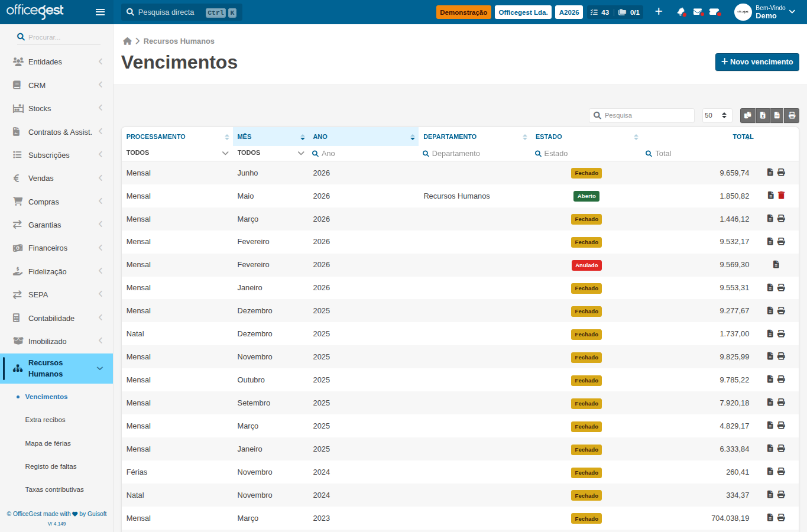807x532 pixels.
Task: Open the Extra recibos submenu item
Action: [45, 420]
